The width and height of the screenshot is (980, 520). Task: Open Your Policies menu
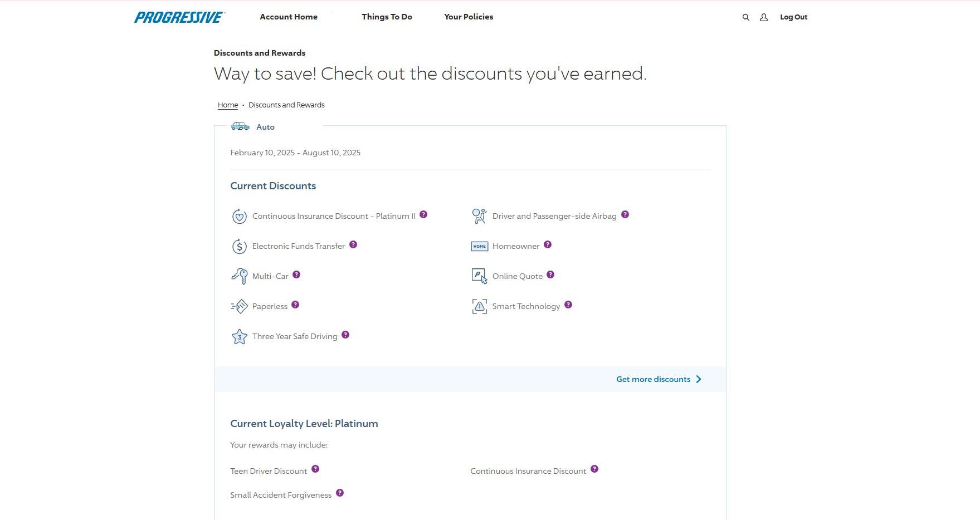[469, 17]
